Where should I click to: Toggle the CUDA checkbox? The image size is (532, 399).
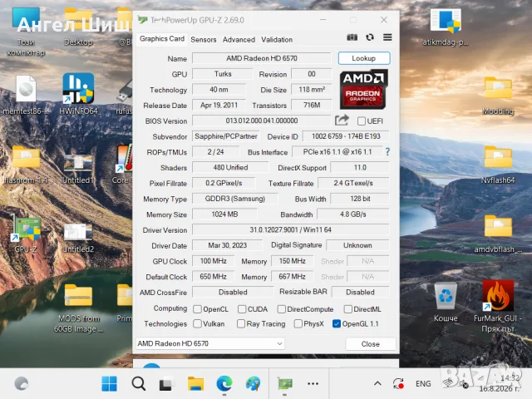click(242, 309)
